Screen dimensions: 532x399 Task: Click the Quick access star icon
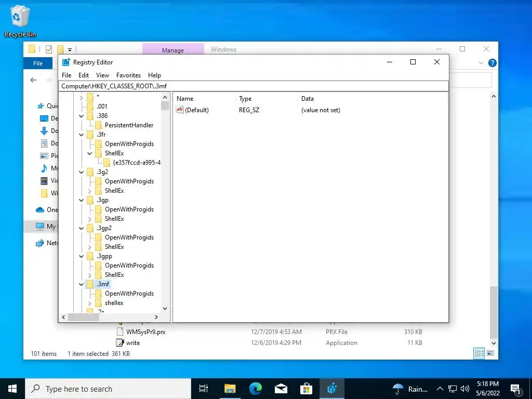tap(41, 106)
